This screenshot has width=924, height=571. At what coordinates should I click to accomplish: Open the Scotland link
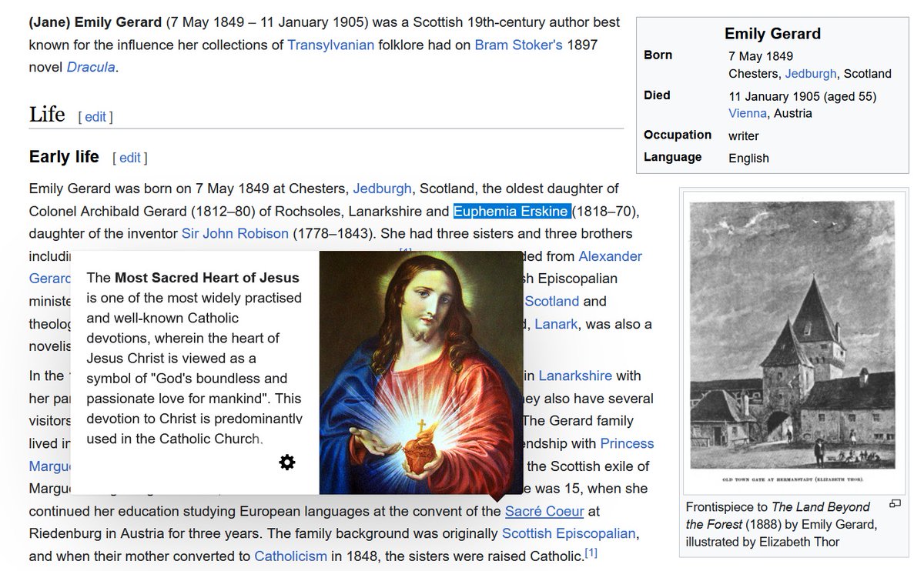(551, 301)
